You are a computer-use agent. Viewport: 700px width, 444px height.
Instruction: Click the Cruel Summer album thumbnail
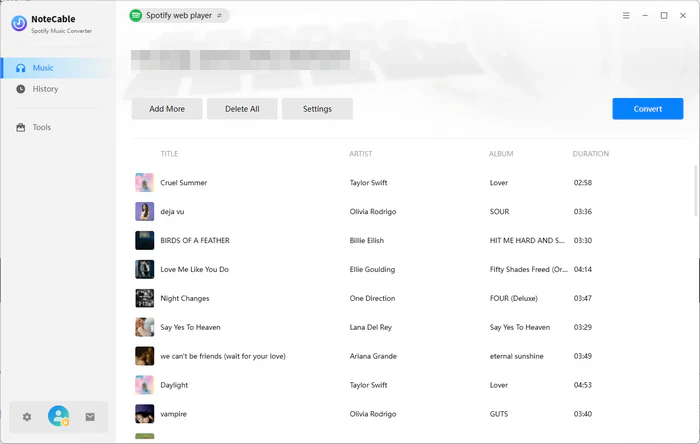[144, 183]
